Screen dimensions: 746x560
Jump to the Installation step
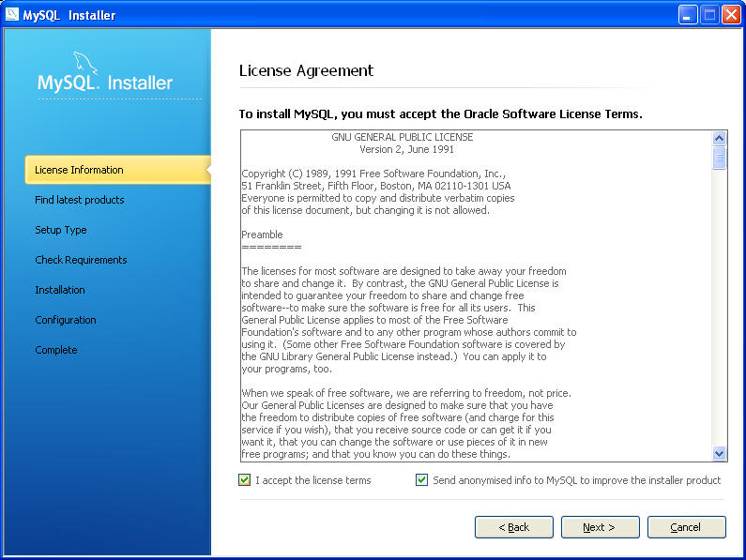tap(60, 290)
